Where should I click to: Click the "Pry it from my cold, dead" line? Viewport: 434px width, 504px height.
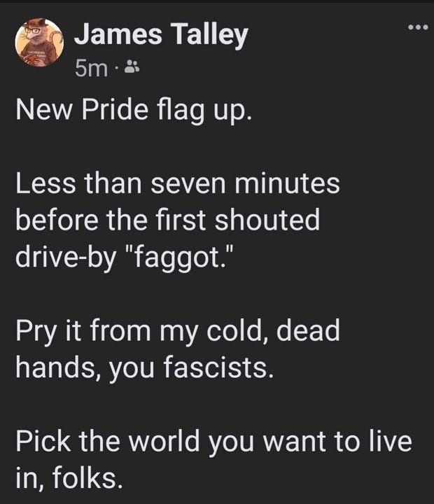click(x=178, y=331)
